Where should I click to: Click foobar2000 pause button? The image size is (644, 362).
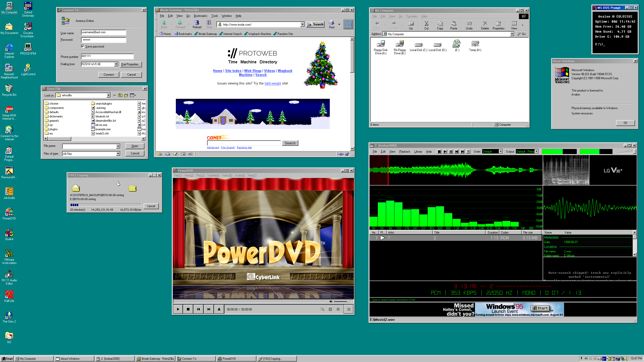coord(451,152)
